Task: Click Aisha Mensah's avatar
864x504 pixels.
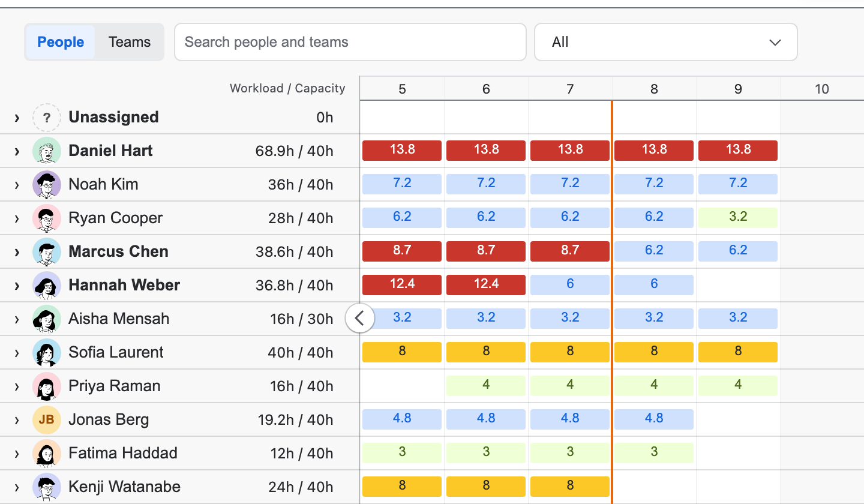Action: 47,319
